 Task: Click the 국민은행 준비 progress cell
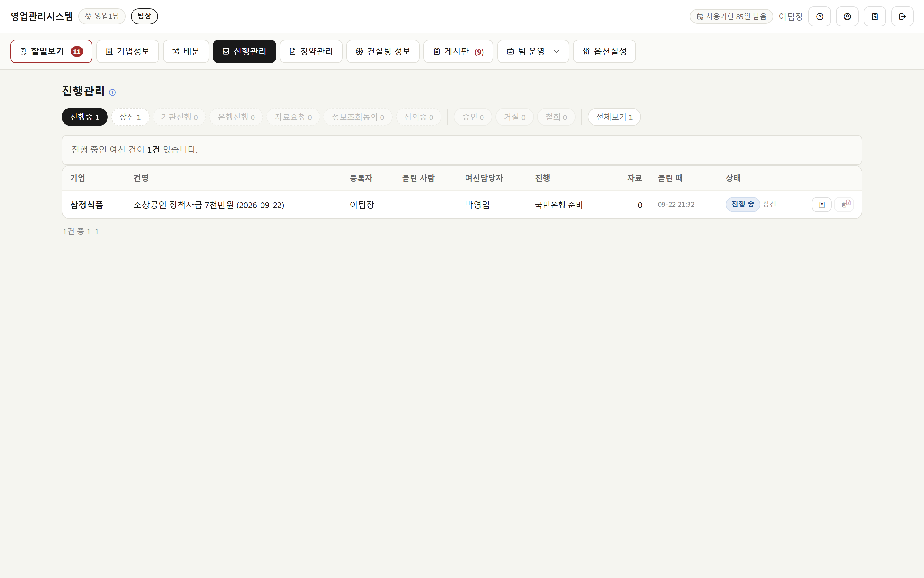point(559,205)
